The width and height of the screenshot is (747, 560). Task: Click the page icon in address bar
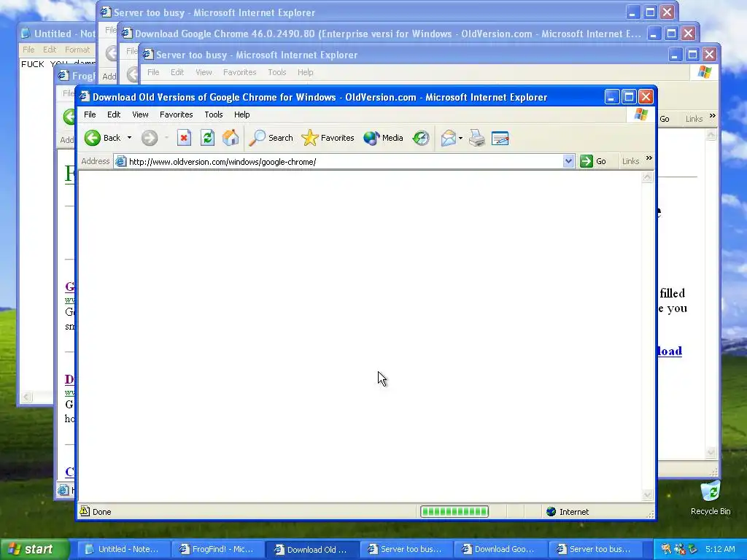click(121, 161)
